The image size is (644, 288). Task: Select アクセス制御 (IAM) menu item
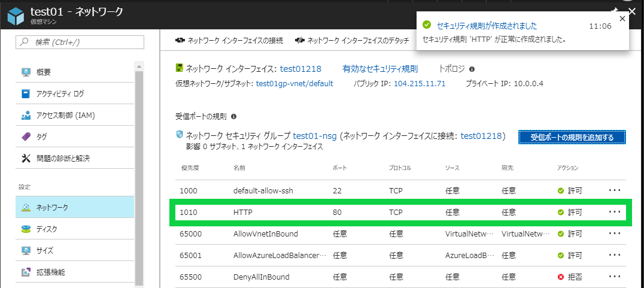click(x=75, y=116)
